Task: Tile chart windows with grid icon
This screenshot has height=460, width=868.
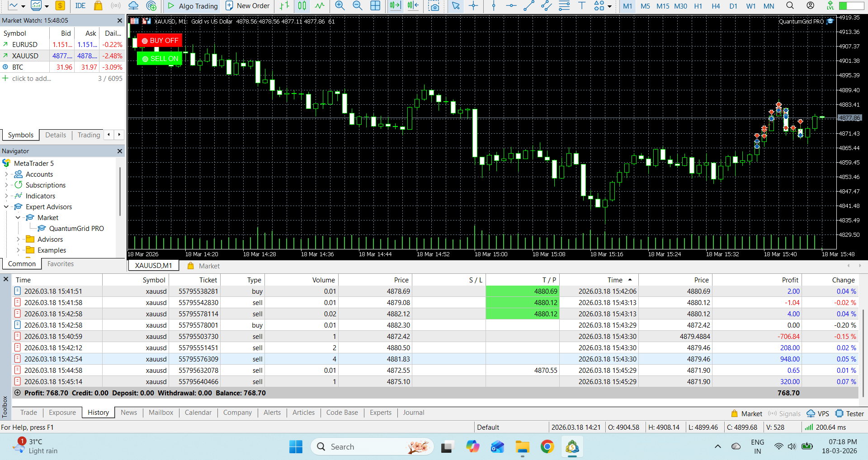Action: [375, 6]
